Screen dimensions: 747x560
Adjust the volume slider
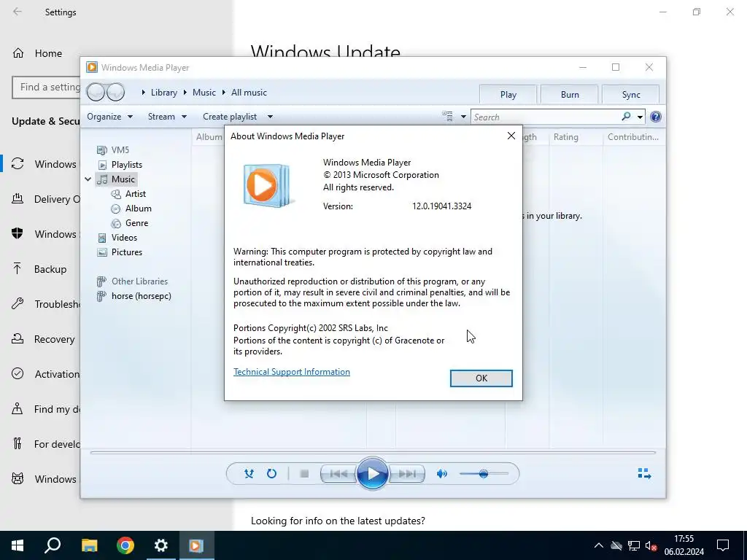(484, 474)
